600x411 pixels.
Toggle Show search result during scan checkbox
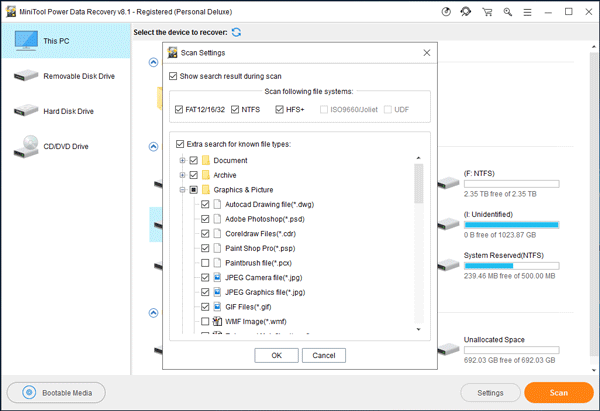(x=173, y=76)
